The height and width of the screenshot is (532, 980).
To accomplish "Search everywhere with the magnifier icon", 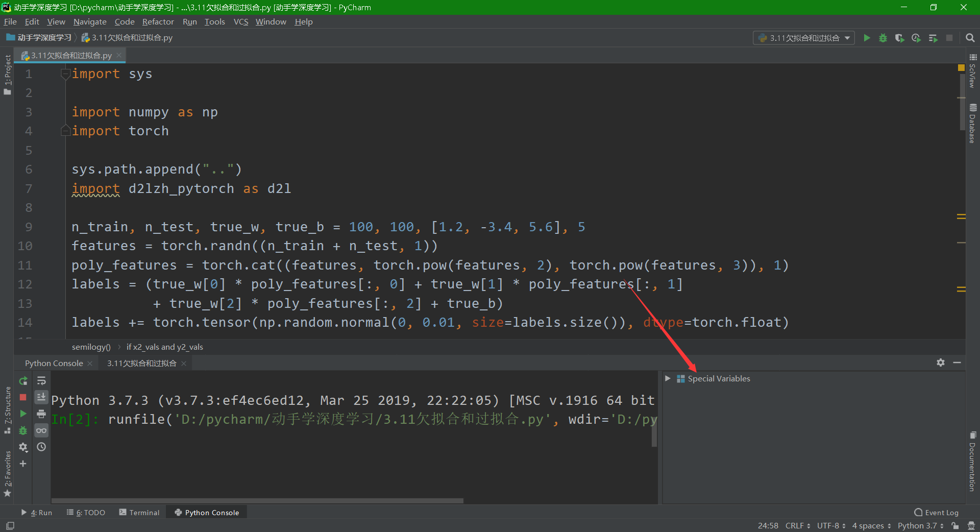I will point(970,38).
